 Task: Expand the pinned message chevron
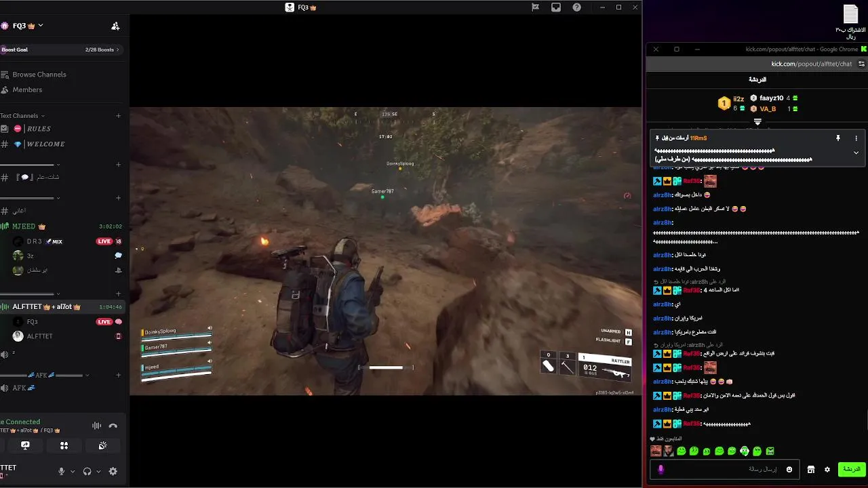tap(856, 152)
